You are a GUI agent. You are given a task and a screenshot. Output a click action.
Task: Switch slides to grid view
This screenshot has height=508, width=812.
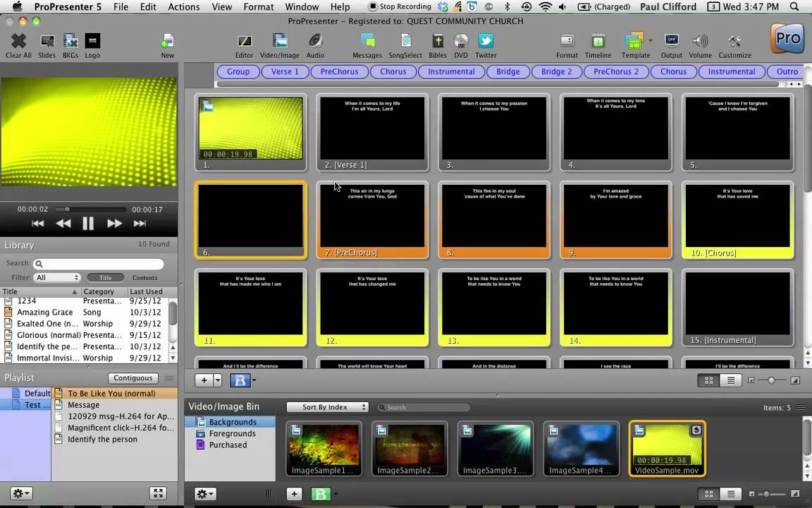pos(708,380)
